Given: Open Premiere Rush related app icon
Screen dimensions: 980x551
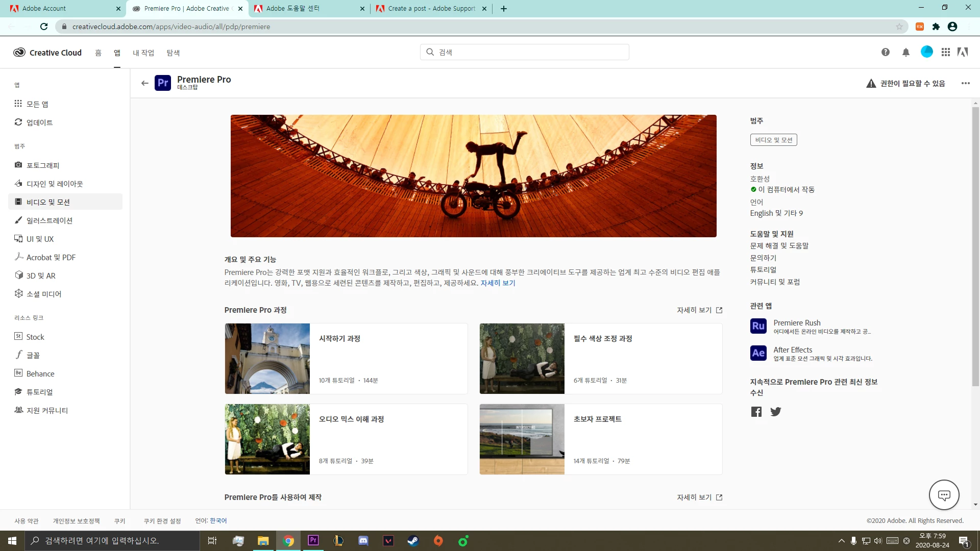Looking at the screenshot, I should (x=758, y=326).
